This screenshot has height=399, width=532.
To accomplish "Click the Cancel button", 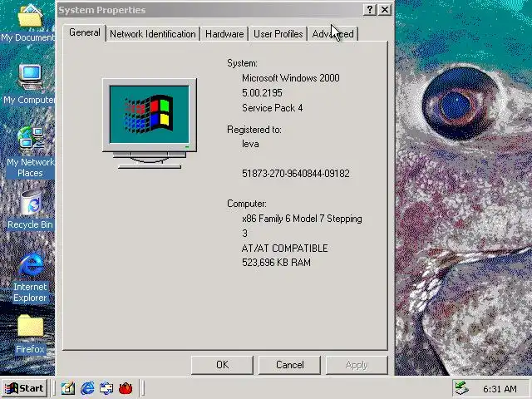I will (x=289, y=365).
